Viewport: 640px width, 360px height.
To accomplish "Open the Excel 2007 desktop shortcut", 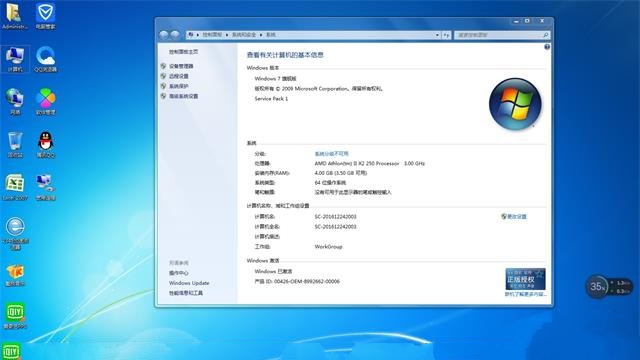I will click(15, 188).
